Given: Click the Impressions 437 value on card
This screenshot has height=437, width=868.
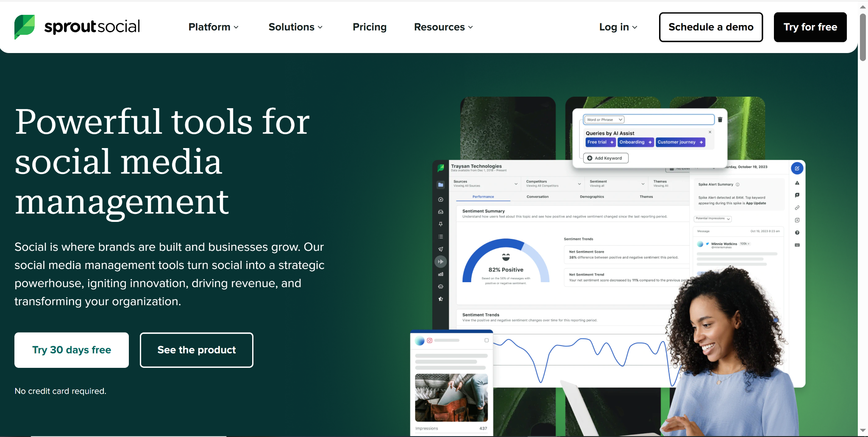Looking at the screenshot, I should pyautogui.click(x=483, y=429).
